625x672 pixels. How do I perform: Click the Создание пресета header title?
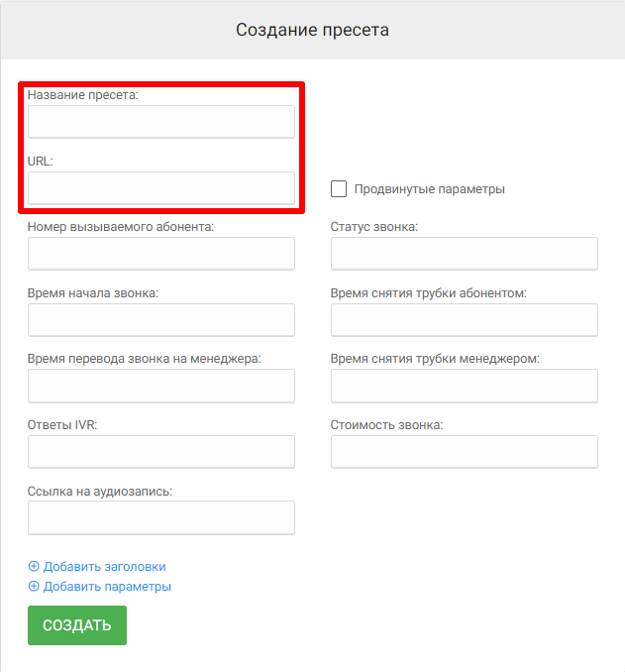coord(312,30)
